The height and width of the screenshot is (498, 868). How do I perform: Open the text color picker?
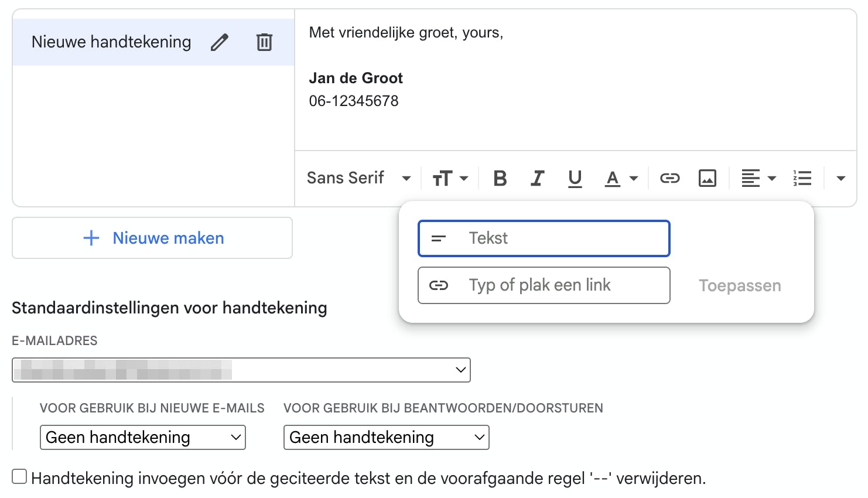[619, 178]
